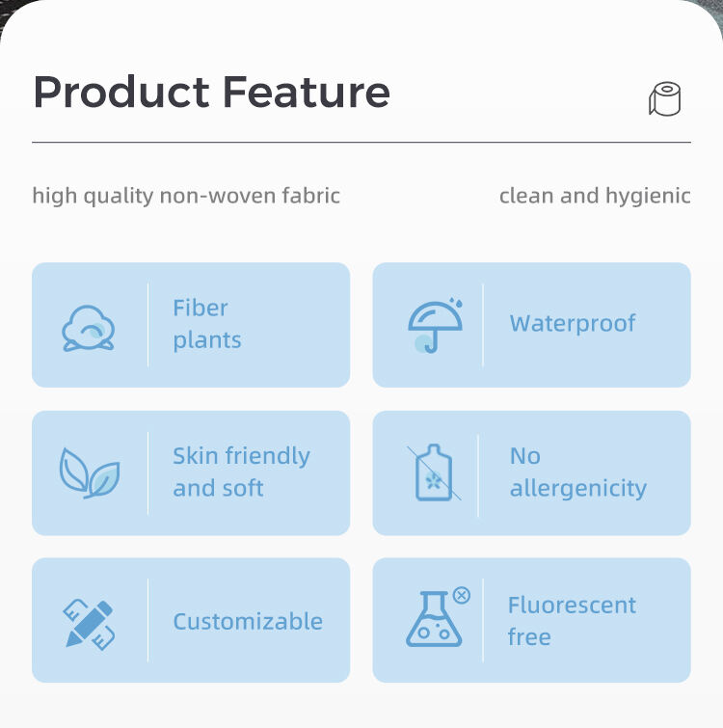The width and height of the screenshot is (723, 728).
Task: Click the pencil and ruler icon
Action: (x=89, y=625)
